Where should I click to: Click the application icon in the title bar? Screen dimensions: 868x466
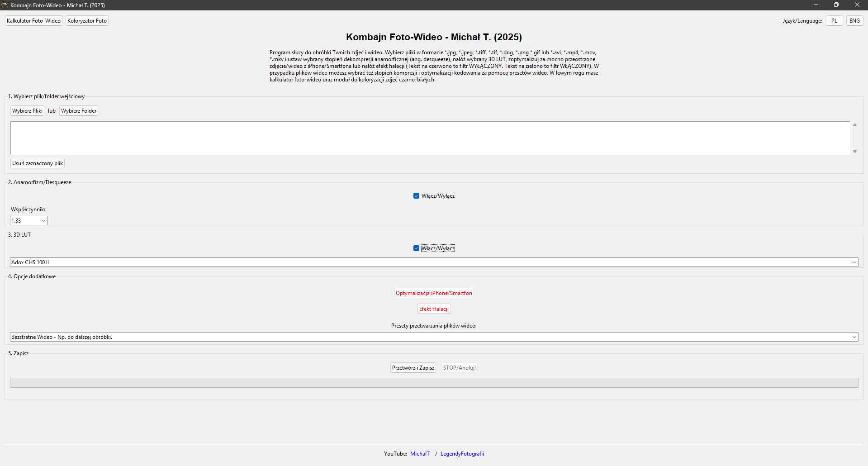point(5,5)
